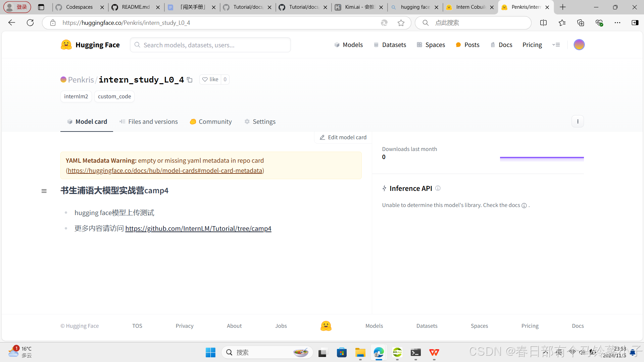Click the custom_code tag
Image resolution: width=644 pixels, height=362 pixels.
click(114, 97)
